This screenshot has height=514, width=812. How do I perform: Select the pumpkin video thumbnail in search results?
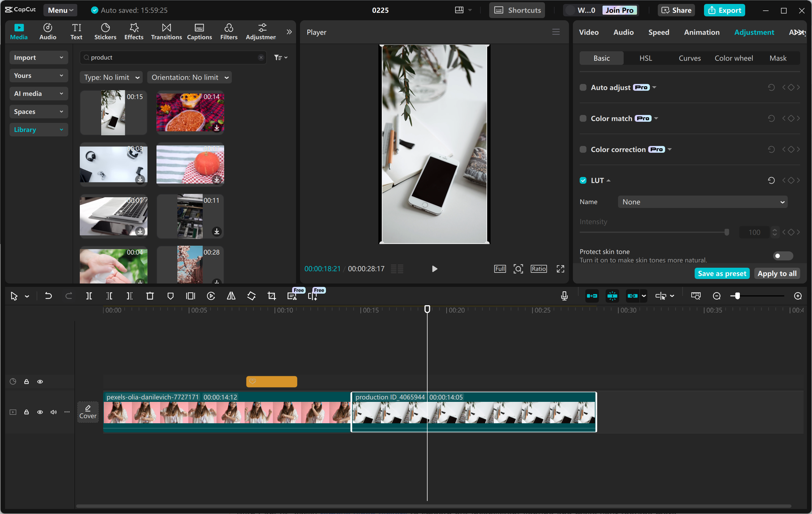click(190, 165)
